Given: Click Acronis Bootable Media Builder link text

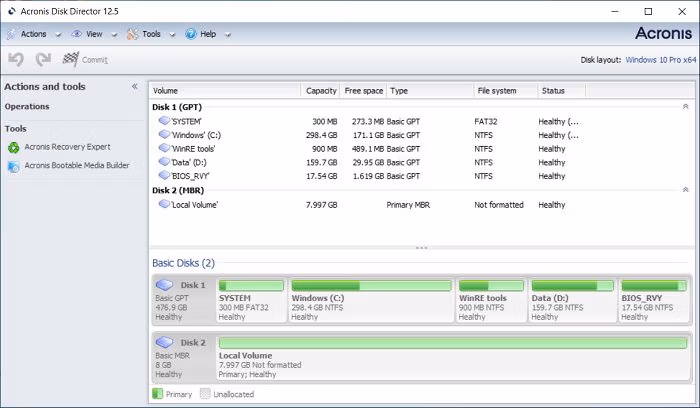Looking at the screenshot, I should coord(77,165).
